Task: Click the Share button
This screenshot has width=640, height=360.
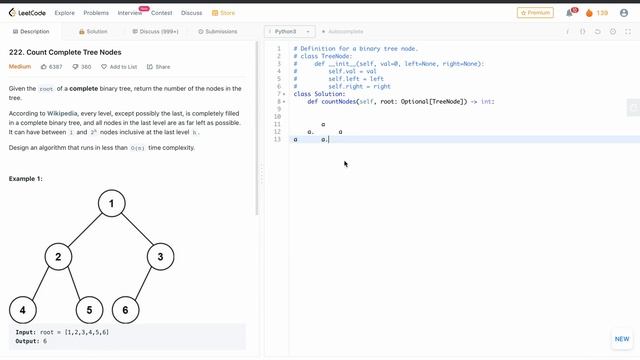Action: point(158,67)
